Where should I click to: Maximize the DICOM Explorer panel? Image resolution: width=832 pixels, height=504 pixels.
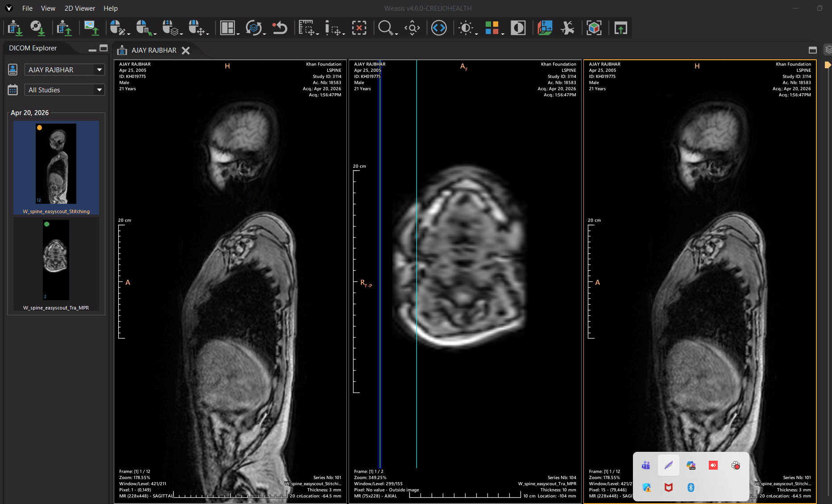click(104, 48)
